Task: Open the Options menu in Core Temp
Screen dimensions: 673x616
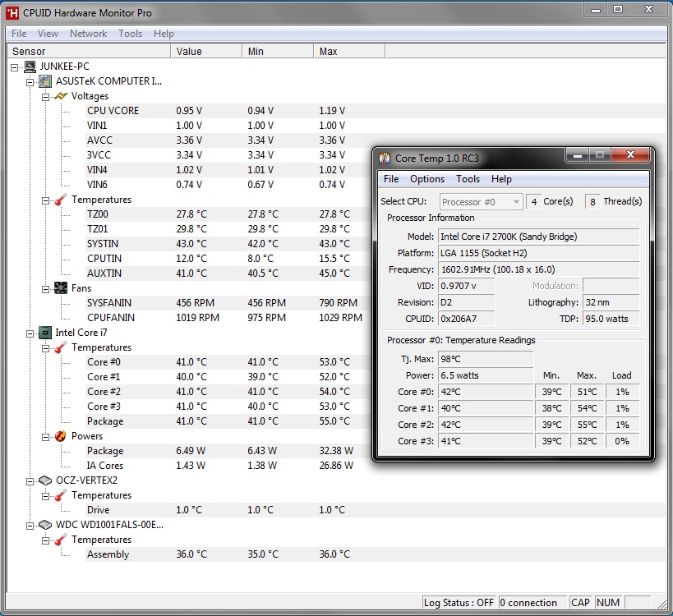Action: tap(427, 179)
